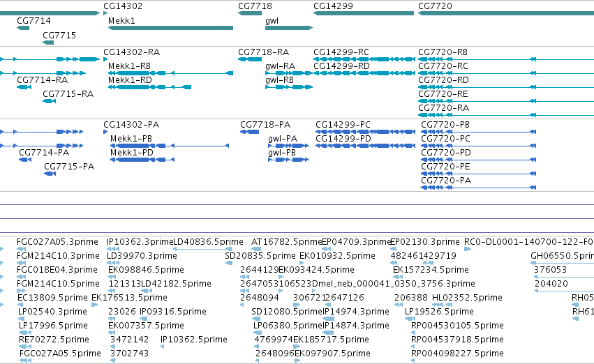This screenshot has height=364, width=594.
Task: Select the FGM214C10.3prime EST label
Action: (x=58, y=256)
